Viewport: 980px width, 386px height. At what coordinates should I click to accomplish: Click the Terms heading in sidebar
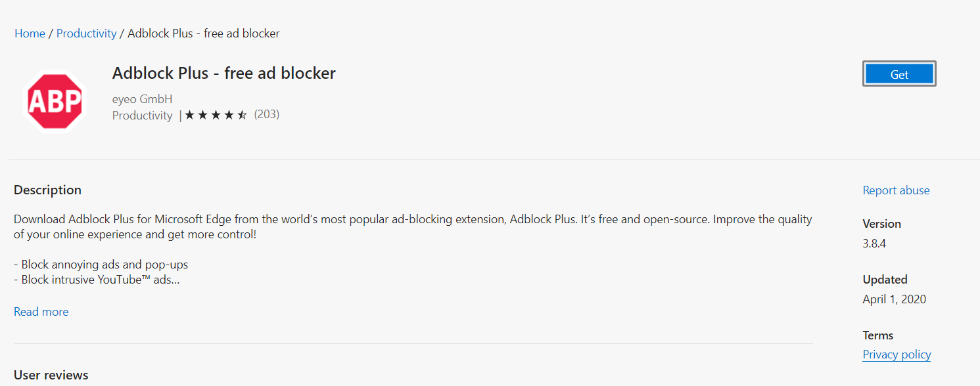[877, 335]
